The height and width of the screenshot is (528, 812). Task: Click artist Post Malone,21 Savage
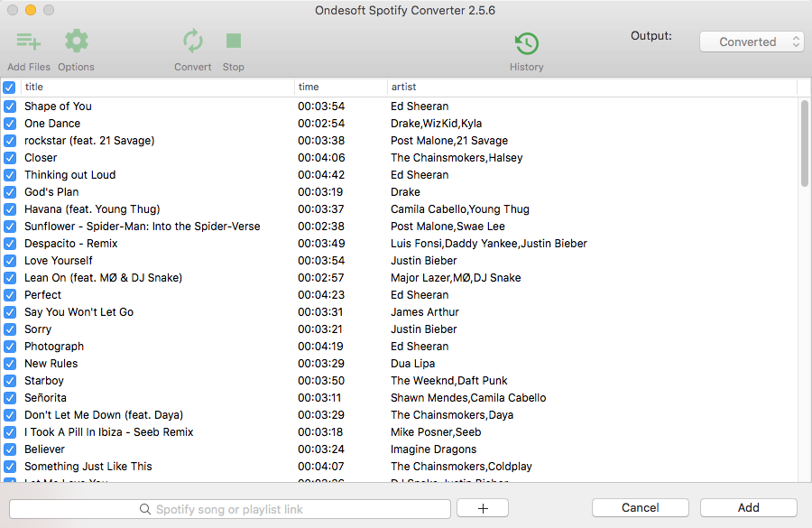[x=449, y=141]
